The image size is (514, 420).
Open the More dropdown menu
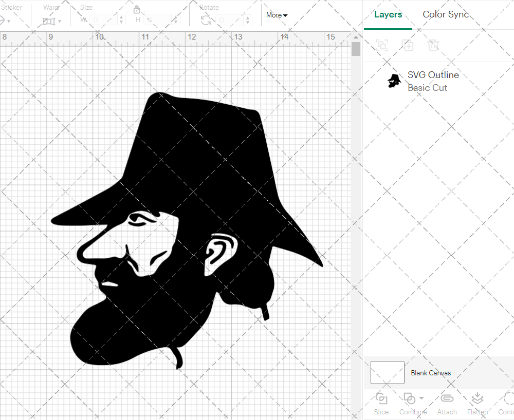[277, 15]
